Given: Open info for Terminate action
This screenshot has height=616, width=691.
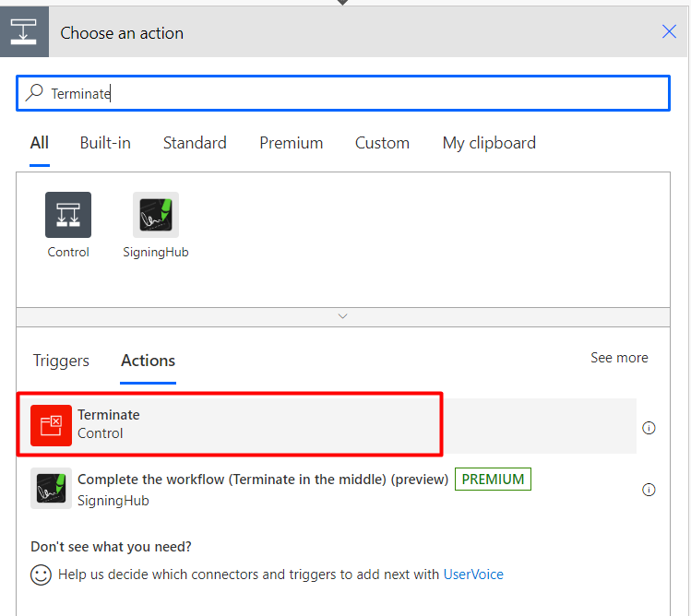Looking at the screenshot, I should (649, 428).
